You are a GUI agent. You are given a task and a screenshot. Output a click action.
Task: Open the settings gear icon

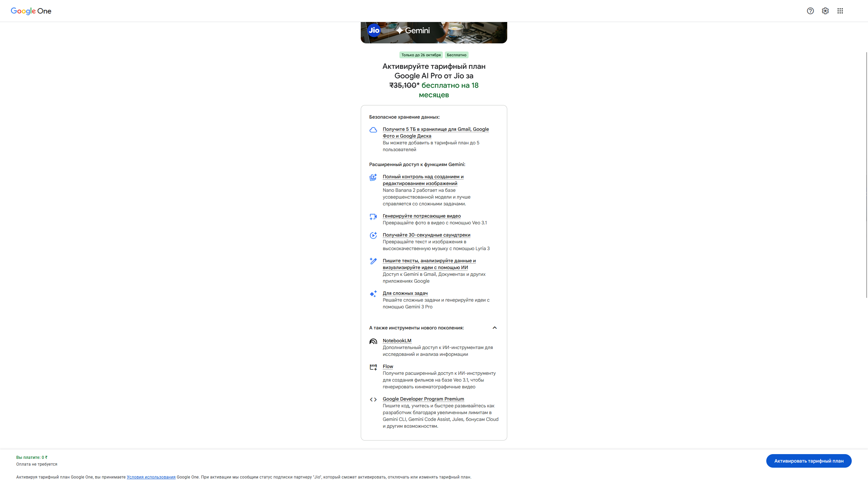[825, 11]
